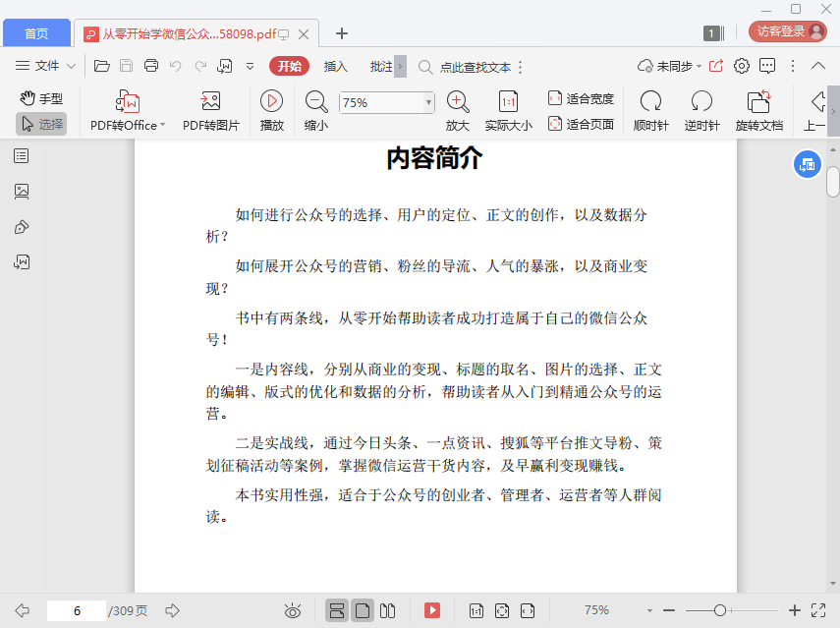
Task: Click the 访客登录 login button
Action: pyautogui.click(x=788, y=31)
